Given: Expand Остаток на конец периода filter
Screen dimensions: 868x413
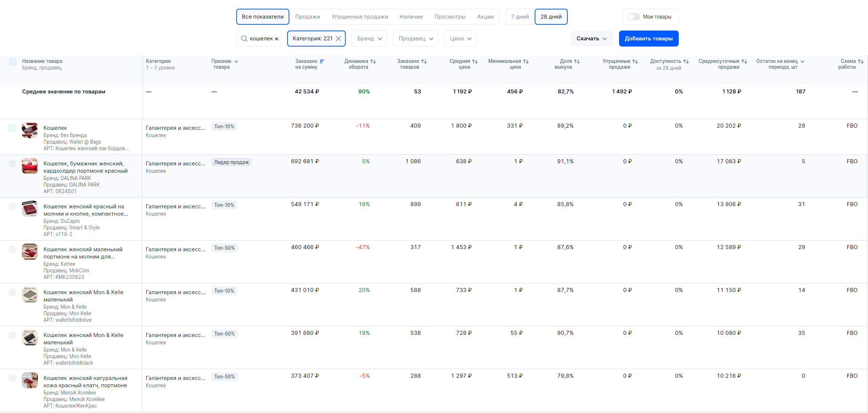Looking at the screenshot, I should point(802,61).
